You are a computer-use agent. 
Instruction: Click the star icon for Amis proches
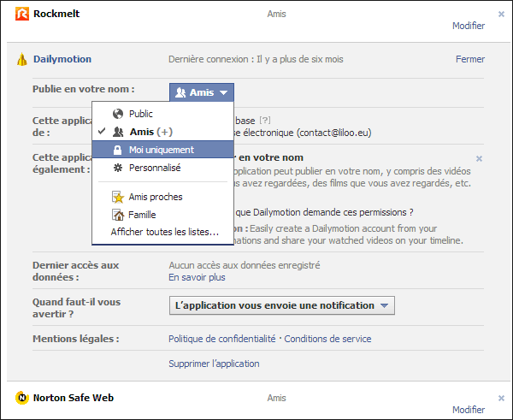click(118, 197)
